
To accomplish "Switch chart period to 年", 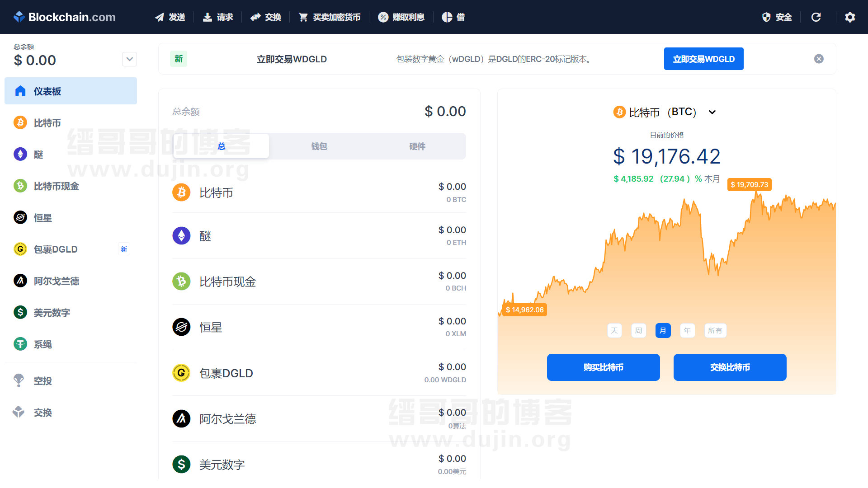I will [687, 330].
